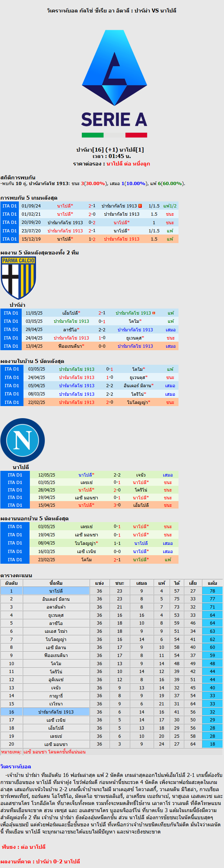Viewport: 224px width, 868px height.
Task: Click ลาซิโอ* in 29/04/25 Parma row
Action: (x=71, y=330)
